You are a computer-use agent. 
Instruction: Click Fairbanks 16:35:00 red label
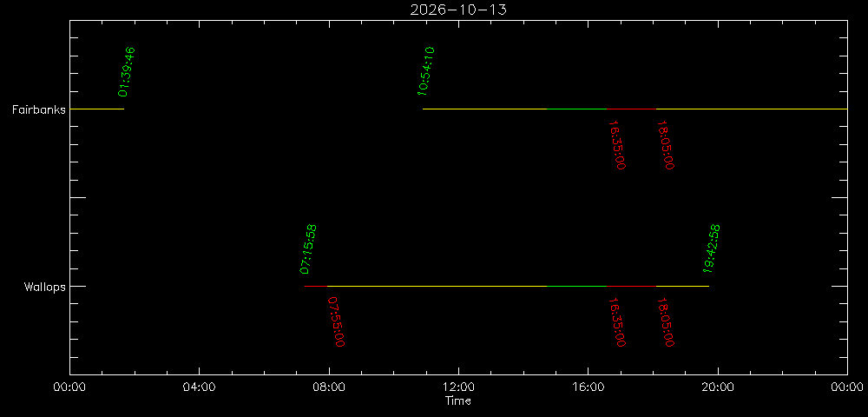(x=616, y=145)
